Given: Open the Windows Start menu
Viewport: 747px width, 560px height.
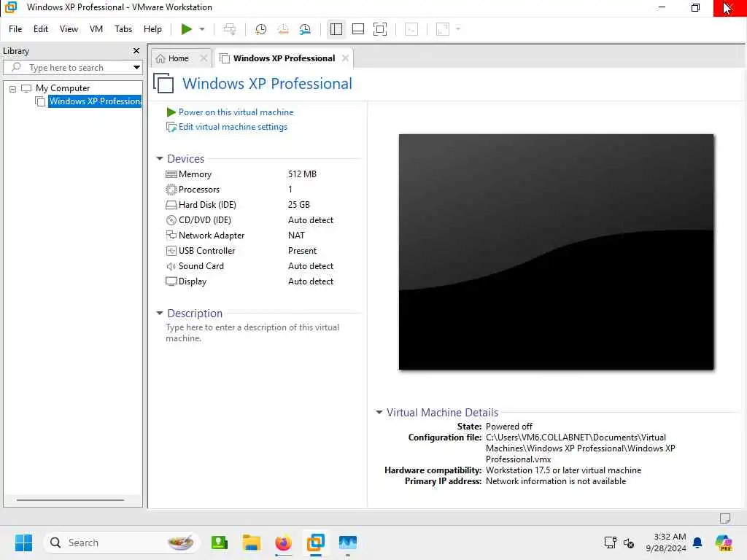Looking at the screenshot, I should pos(23,542).
